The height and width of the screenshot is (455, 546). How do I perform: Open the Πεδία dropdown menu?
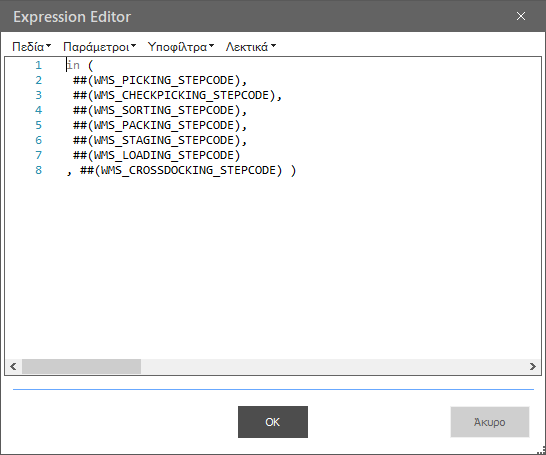click(32, 47)
